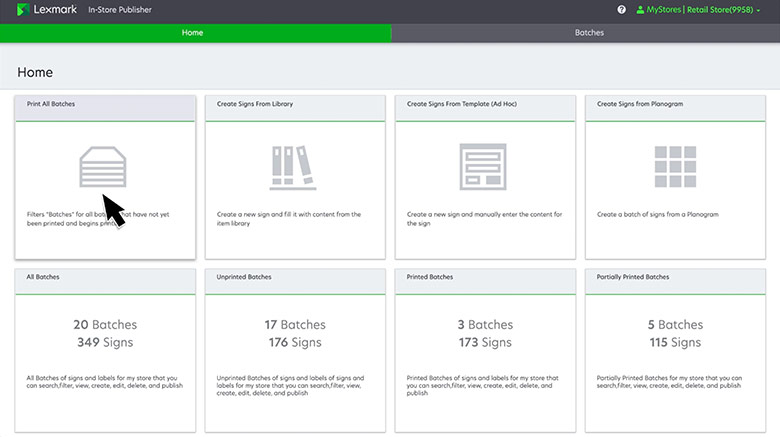Select the planogram grid icon
The width and height of the screenshot is (780, 437).
coord(674,166)
